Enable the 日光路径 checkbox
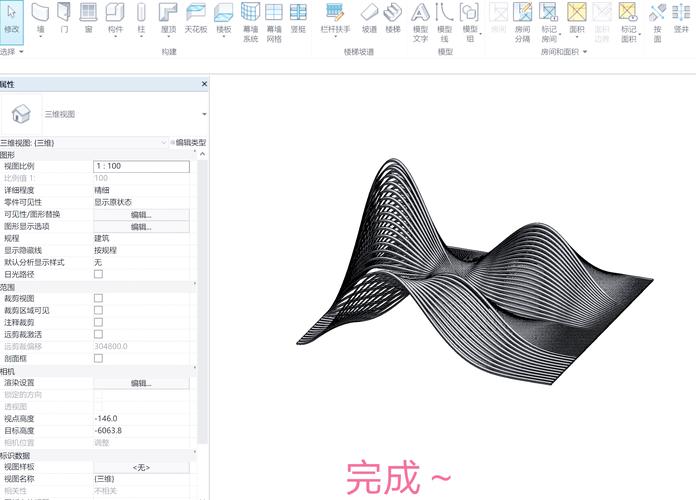The height and width of the screenshot is (500, 696). pos(98,274)
